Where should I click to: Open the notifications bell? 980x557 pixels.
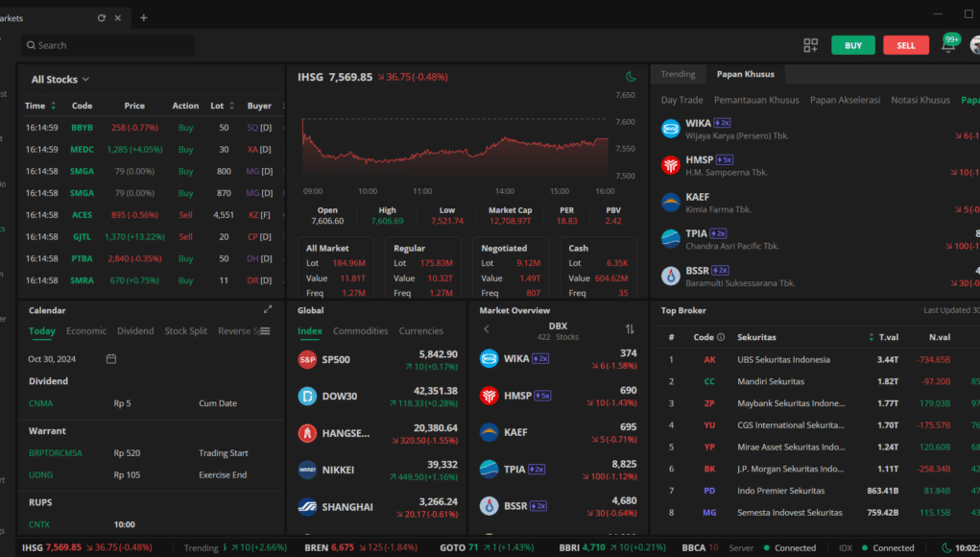[947, 45]
